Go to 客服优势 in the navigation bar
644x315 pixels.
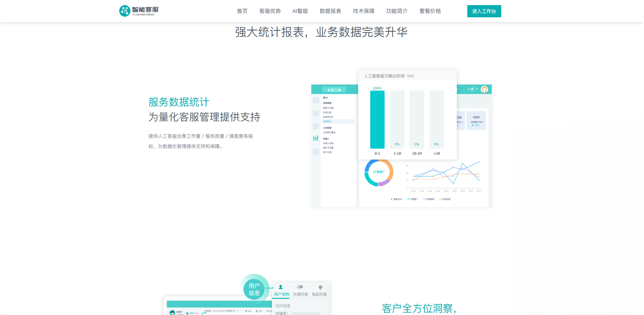(270, 11)
